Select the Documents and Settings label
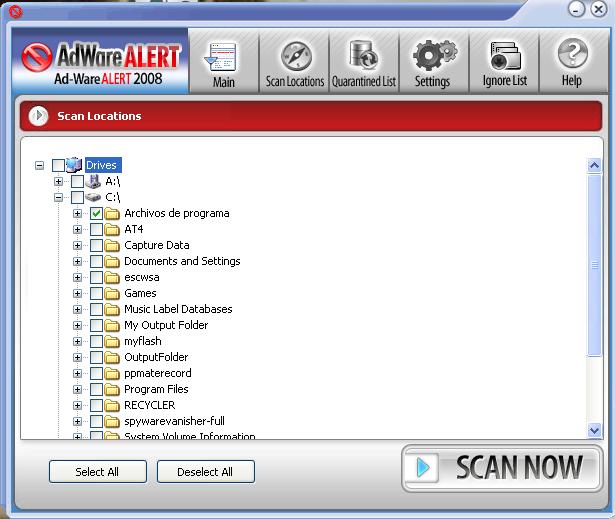Viewport: 615px width, 519px height. 182,261
